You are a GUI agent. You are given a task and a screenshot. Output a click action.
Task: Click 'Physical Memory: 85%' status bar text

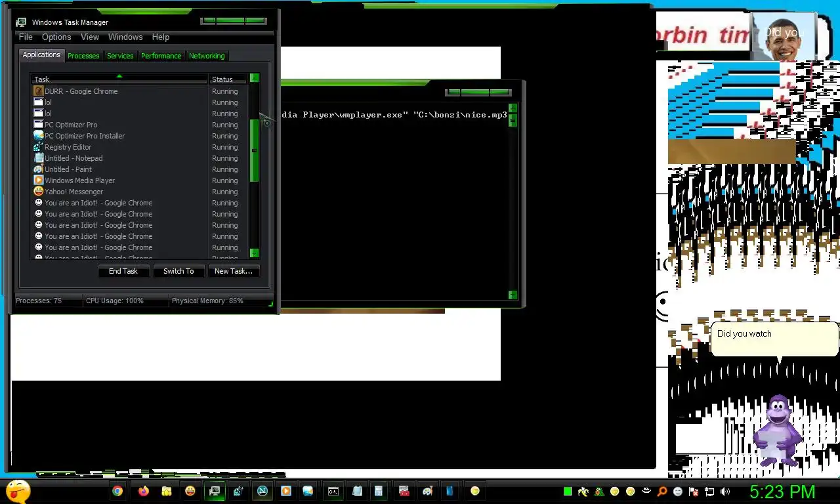click(x=207, y=301)
